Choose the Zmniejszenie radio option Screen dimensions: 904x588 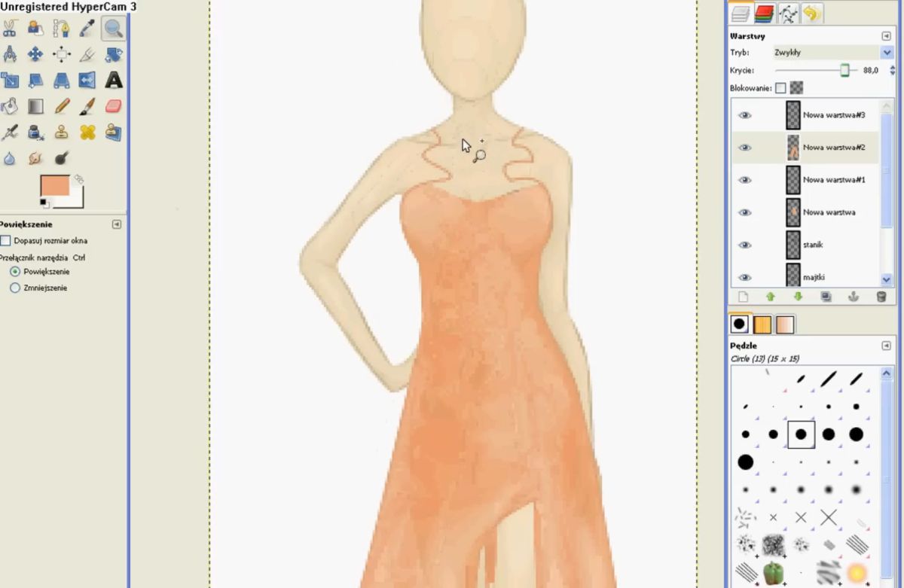click(x=15, y=288)
